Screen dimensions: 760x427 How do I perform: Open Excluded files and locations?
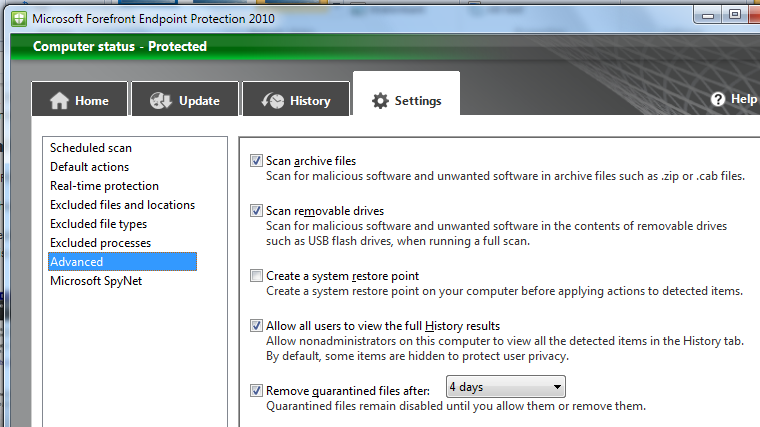(x=122, y=205)
